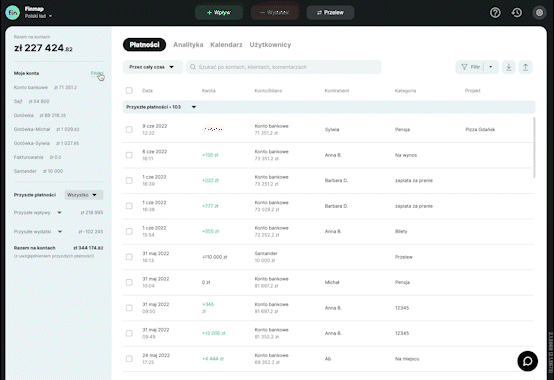Click the Kontrahent column header

tap(337, 91)
